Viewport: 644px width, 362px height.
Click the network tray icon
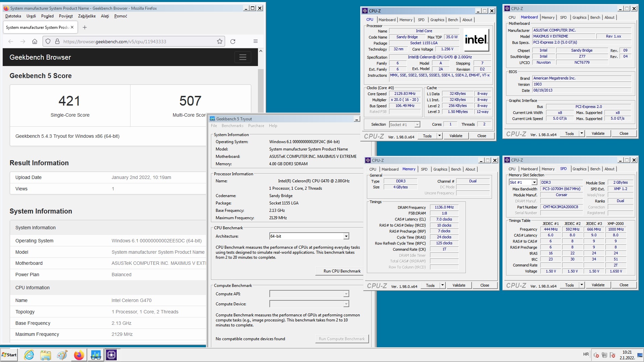(604, 355)
